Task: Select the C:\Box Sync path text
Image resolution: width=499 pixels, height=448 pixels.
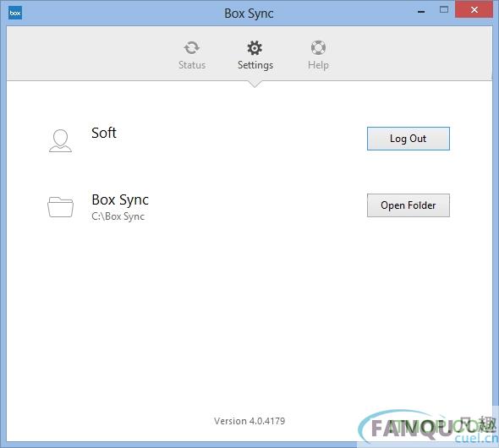Action: click(118, 216)
